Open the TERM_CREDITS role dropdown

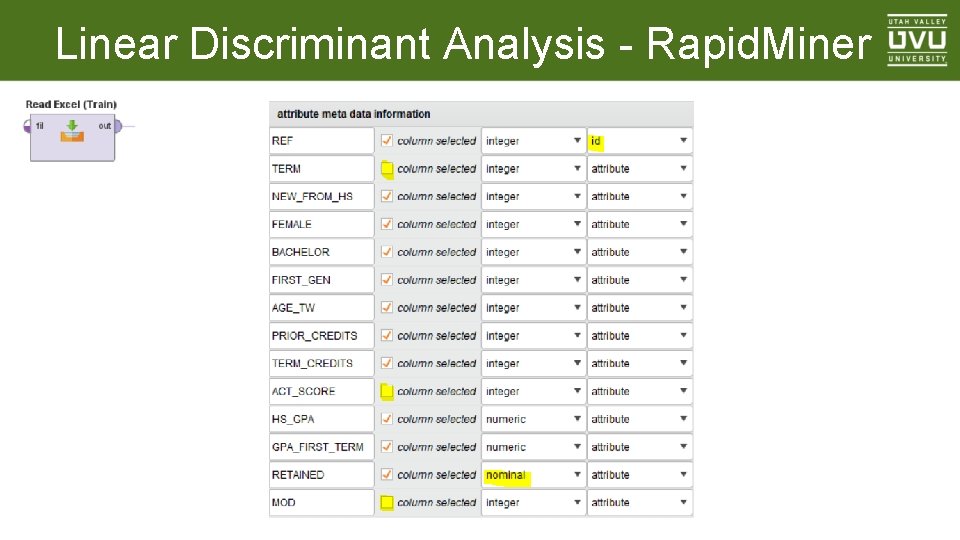[640, 363]
